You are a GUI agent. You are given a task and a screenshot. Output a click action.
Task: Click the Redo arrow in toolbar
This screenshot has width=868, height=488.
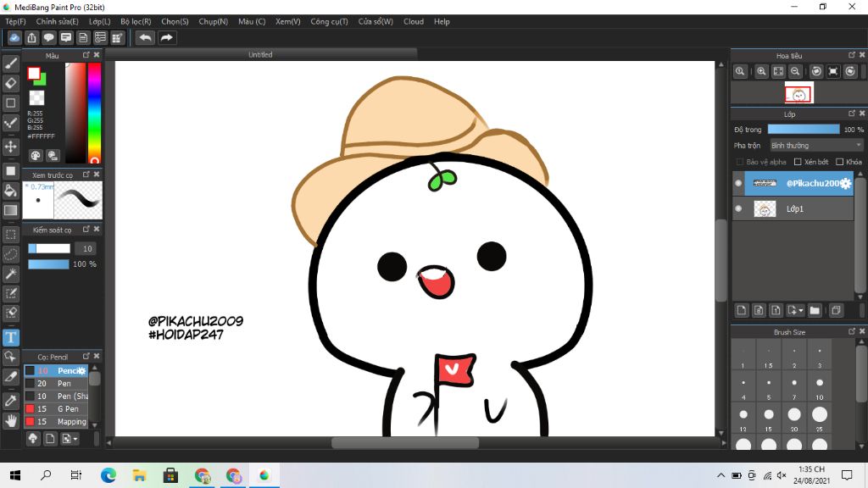point(166,37)
